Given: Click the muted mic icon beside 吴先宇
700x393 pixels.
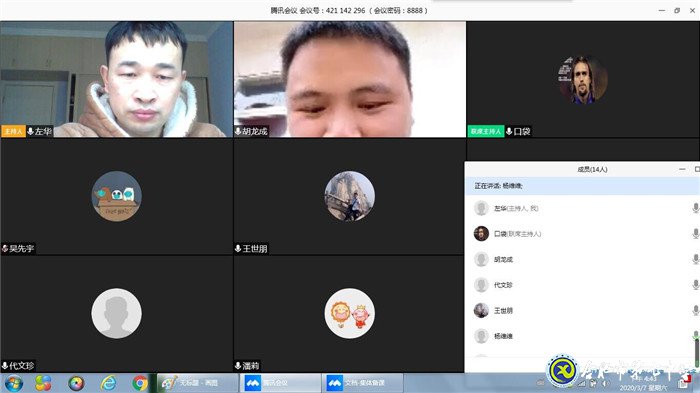Looking at the screenshot, I should tap(5, 248).
